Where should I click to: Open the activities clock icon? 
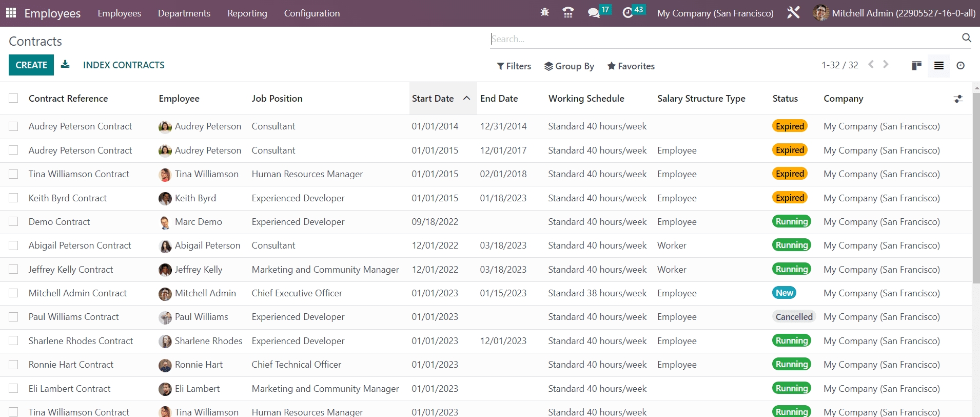coord(628,13)
